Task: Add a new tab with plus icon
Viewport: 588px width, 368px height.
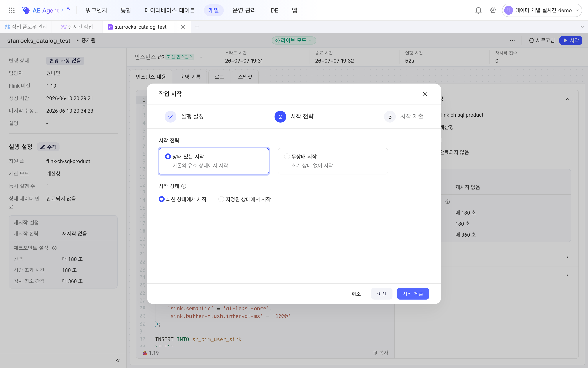Action: [x=197, y=27]
